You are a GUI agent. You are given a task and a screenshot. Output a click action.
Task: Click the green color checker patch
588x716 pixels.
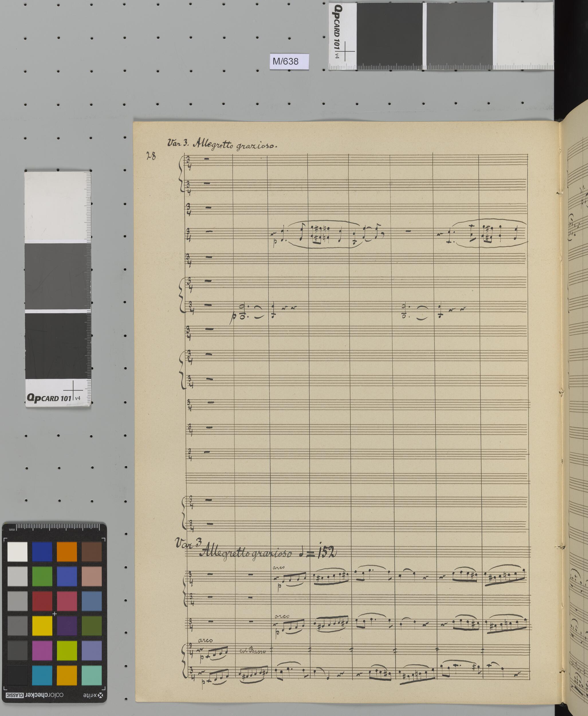[42, 577]
